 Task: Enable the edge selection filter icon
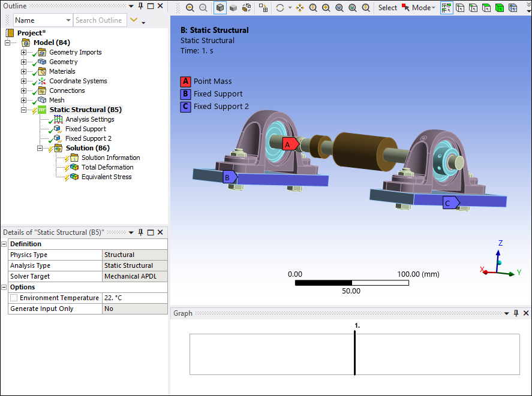pyautogui.click(x=474, y=7)
